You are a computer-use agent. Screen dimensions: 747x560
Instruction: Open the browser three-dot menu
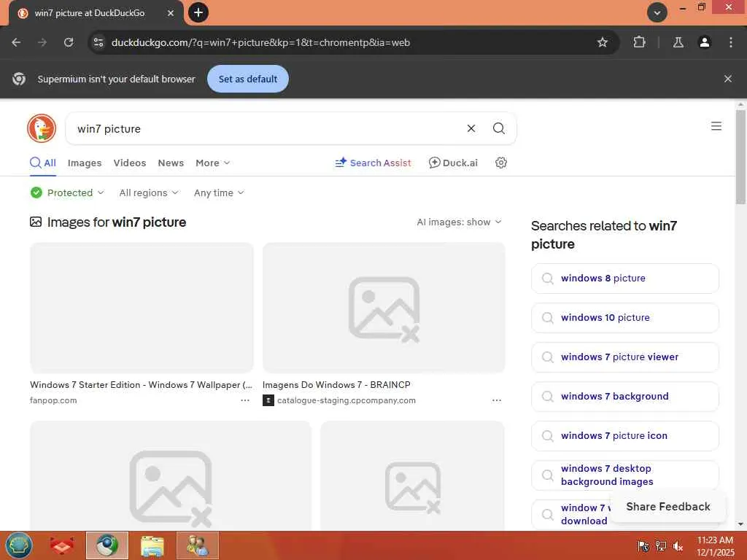tap(731, 42)
